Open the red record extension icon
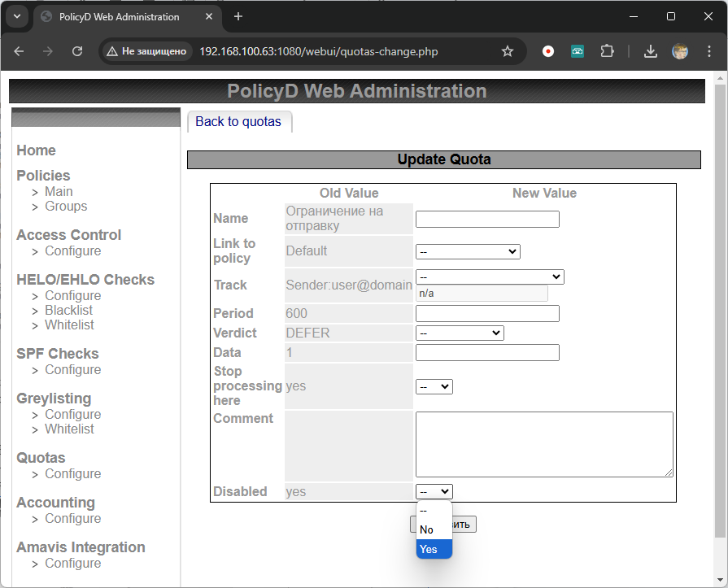The height and width of the screenshot is (588, 728). 548,51
